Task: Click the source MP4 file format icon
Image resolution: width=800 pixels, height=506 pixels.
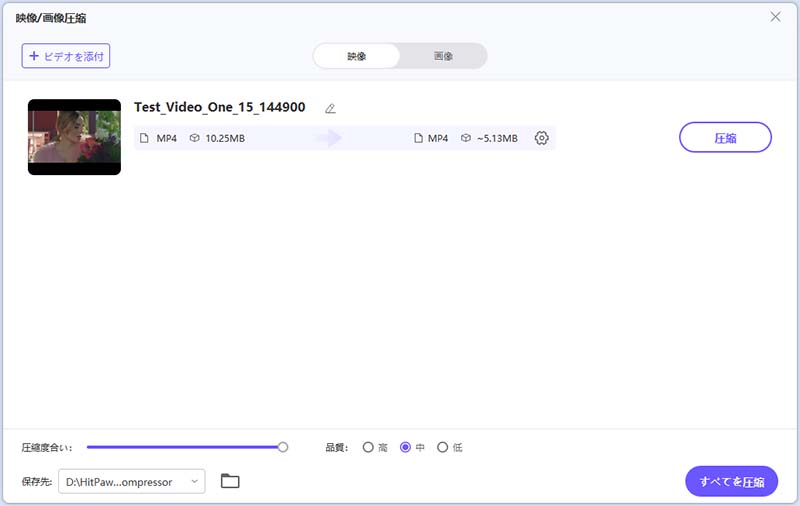Action: 144,138
